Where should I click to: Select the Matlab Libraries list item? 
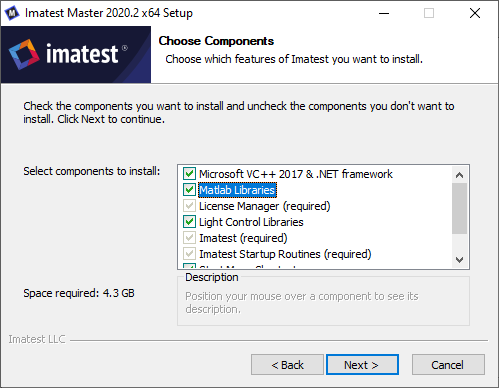tap(237, 190)
